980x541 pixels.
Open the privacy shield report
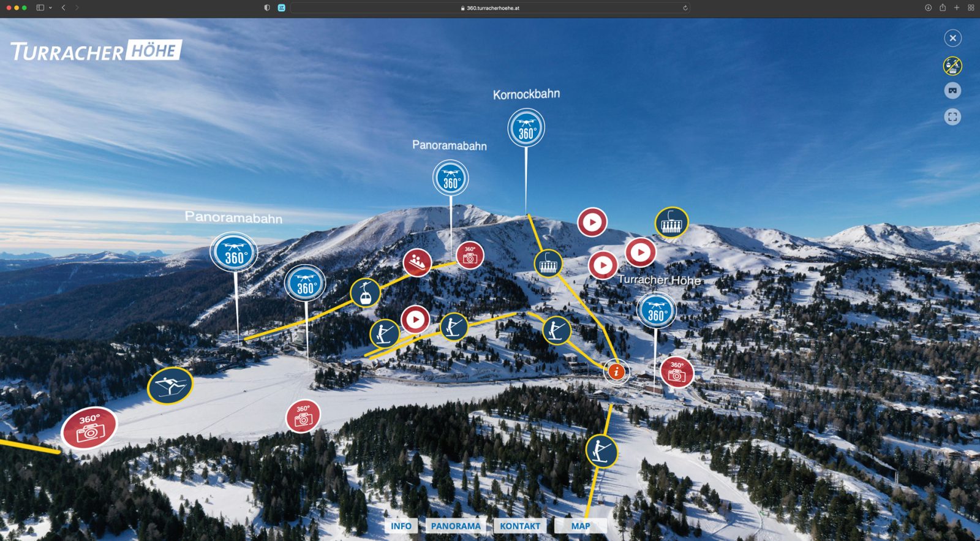pyautogui.click(x=267, y=8)
